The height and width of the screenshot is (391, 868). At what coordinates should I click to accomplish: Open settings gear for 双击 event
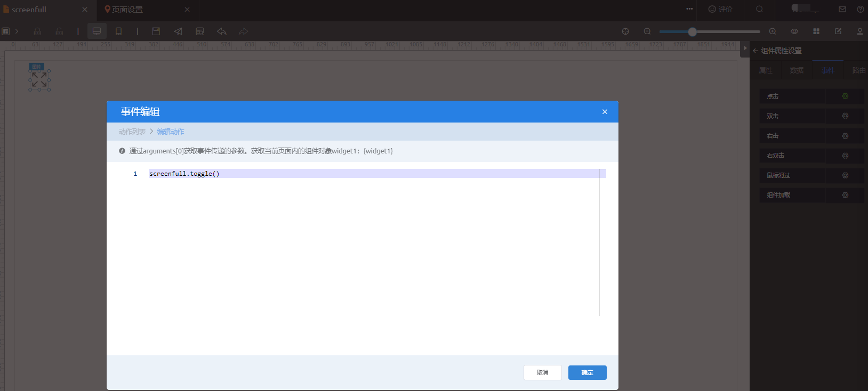point(845,116)
